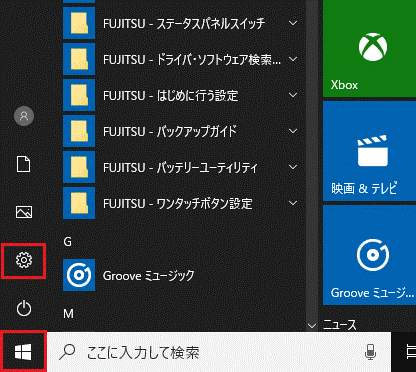The height and width of the screenshot is (372, 416).
Task: Click the Task View taskbar icon
Action: coord(411,352)
